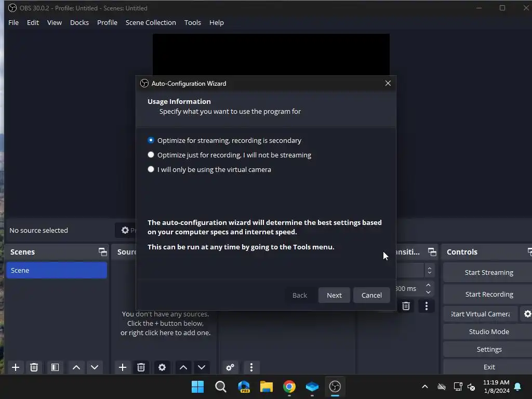Move scene down arrow in Scenes dock

click(x=95, y=367)
